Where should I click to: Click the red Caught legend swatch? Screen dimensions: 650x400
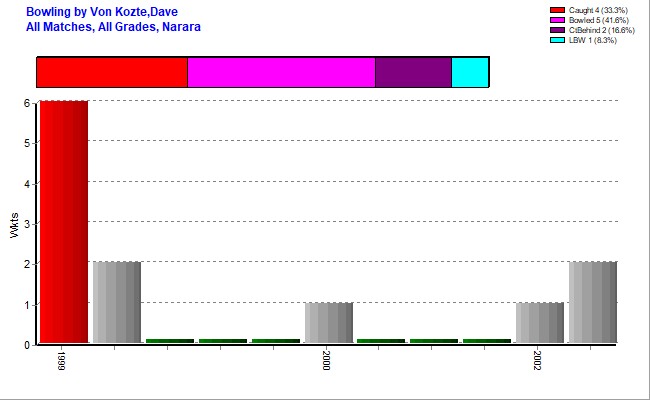pos(557,10)
